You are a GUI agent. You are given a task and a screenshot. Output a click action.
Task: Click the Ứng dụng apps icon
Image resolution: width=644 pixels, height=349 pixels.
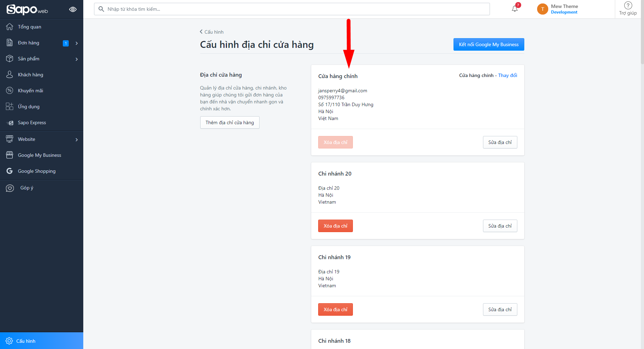click(10, 107)
